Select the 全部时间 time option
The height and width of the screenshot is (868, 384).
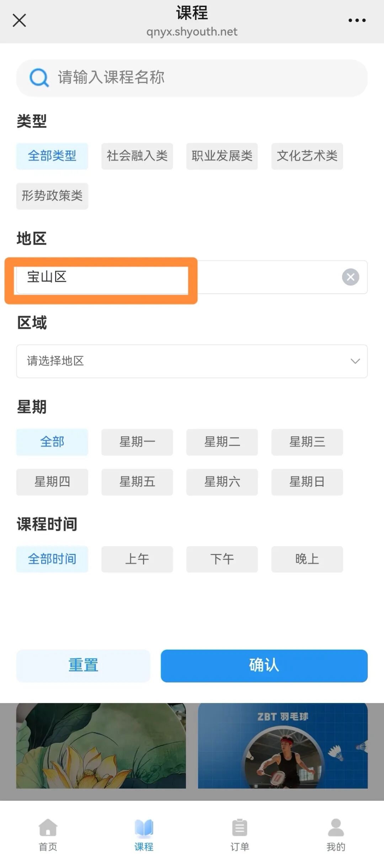pyautogui.click(x=52, y=559)
